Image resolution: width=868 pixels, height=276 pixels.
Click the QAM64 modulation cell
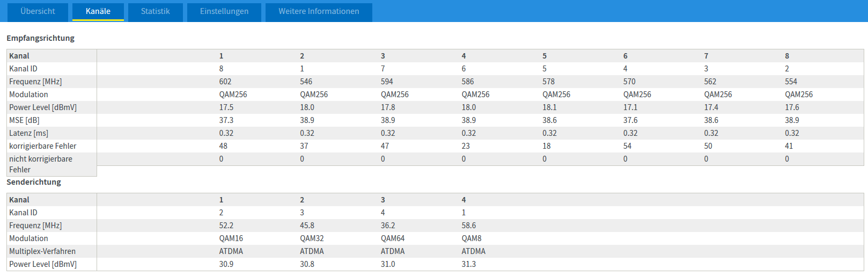pos(393,238)
